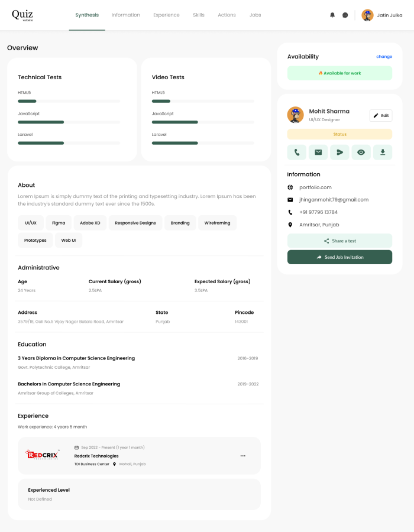Open the Experience tab
Screen dimensions: 414x532
166,15
